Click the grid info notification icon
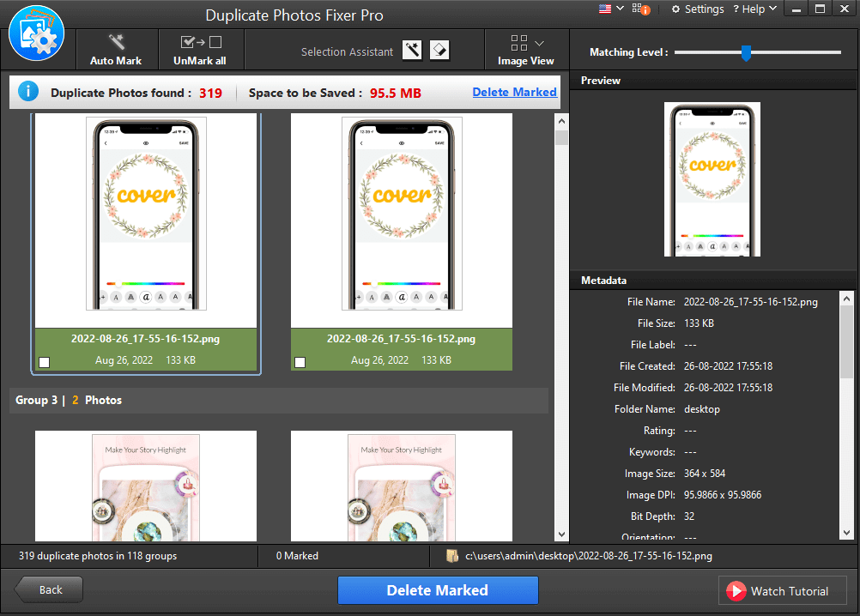 [639, 9]
